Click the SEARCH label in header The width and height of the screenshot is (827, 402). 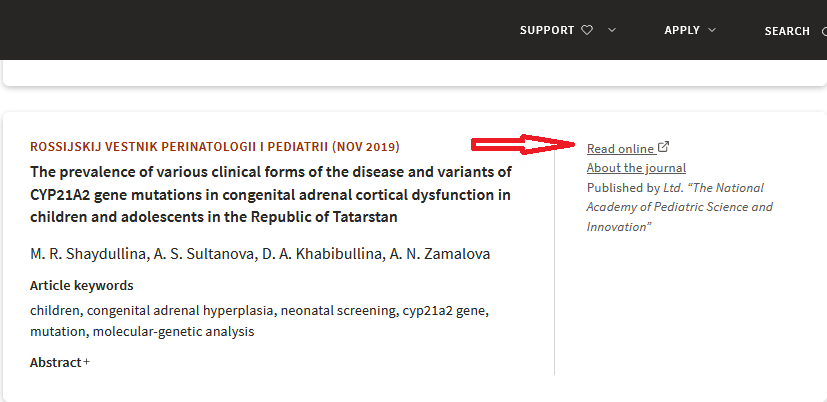(x=787, y=31)
